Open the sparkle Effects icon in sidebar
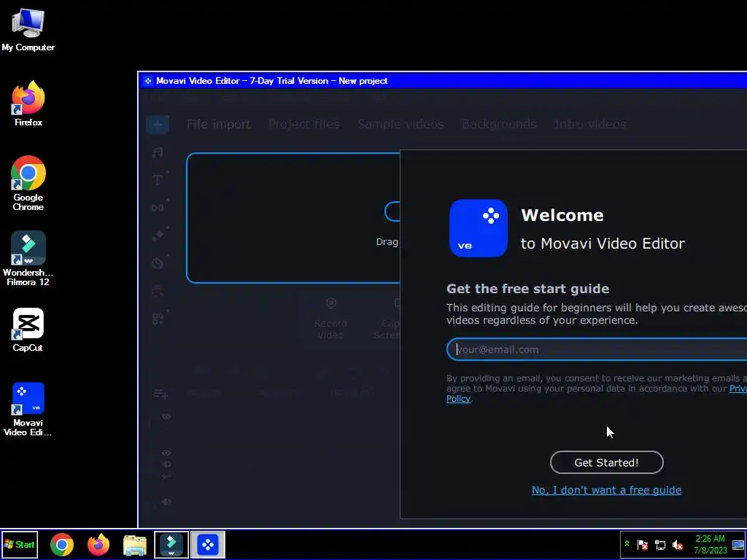This screenshot has width=747, height=560. point(158,236)
